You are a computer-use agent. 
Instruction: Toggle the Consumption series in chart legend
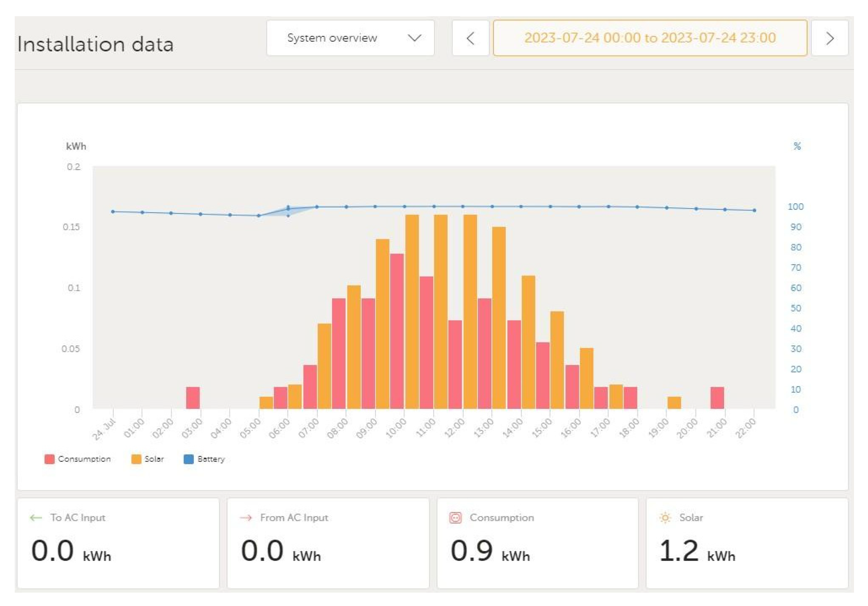pyautogui.click(x=84, y=459)
